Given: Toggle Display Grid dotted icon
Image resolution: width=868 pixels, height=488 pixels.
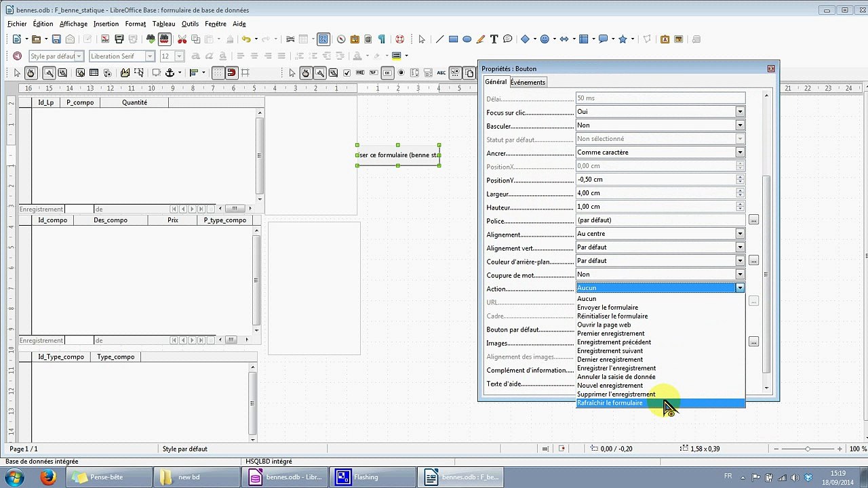Looking at the screenshot, I should coord(218,73).
